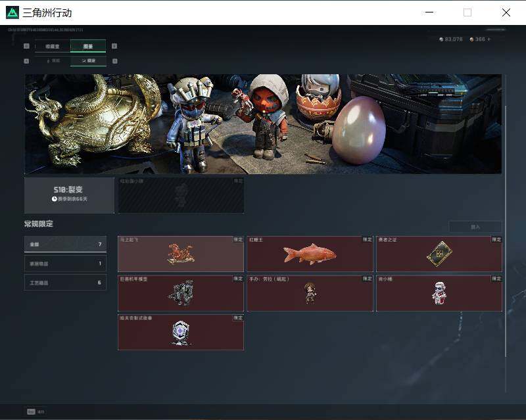
Task: Click the Q key hint left of 收藏室
Action: 26,46
